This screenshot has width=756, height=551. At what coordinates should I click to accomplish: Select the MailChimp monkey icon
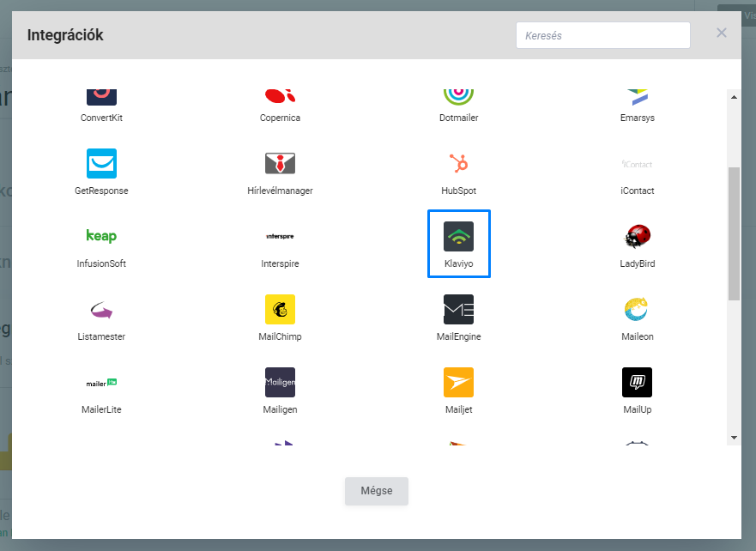click(x=280, y=310)
